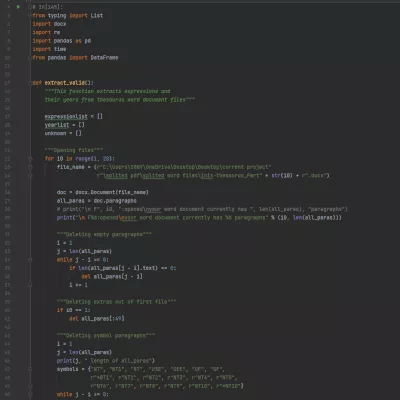Fold the first while j - i loop

pyautogui.click(x=30, y=260)
